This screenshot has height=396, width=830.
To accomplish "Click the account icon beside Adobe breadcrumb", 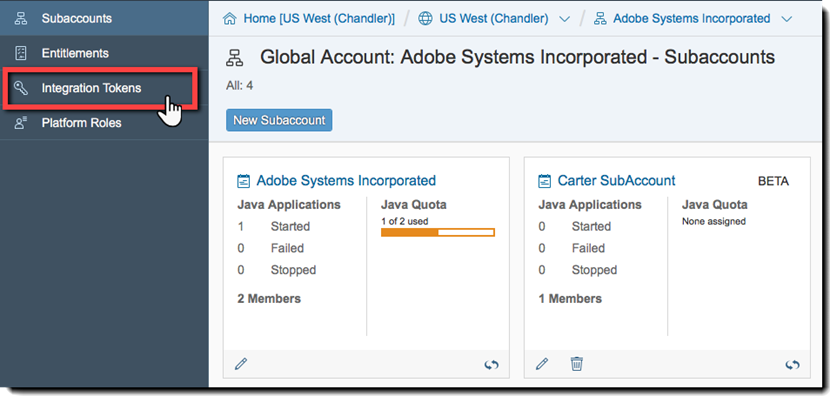I will 600,19.
